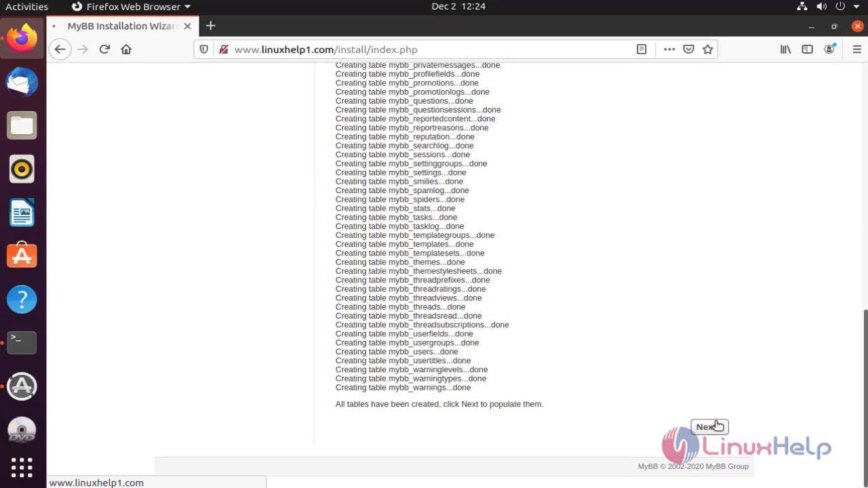Viewport: 868px width, 488px height.
Task: Click the 'Creating table mybb_users...done' line
Action: click(397, 352)
